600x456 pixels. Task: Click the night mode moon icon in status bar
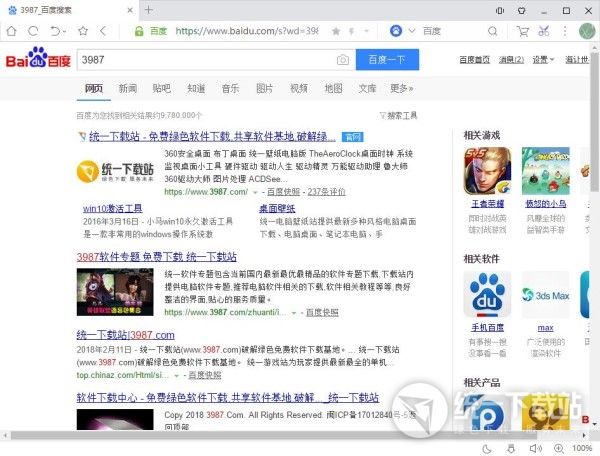tap(487, 448)
